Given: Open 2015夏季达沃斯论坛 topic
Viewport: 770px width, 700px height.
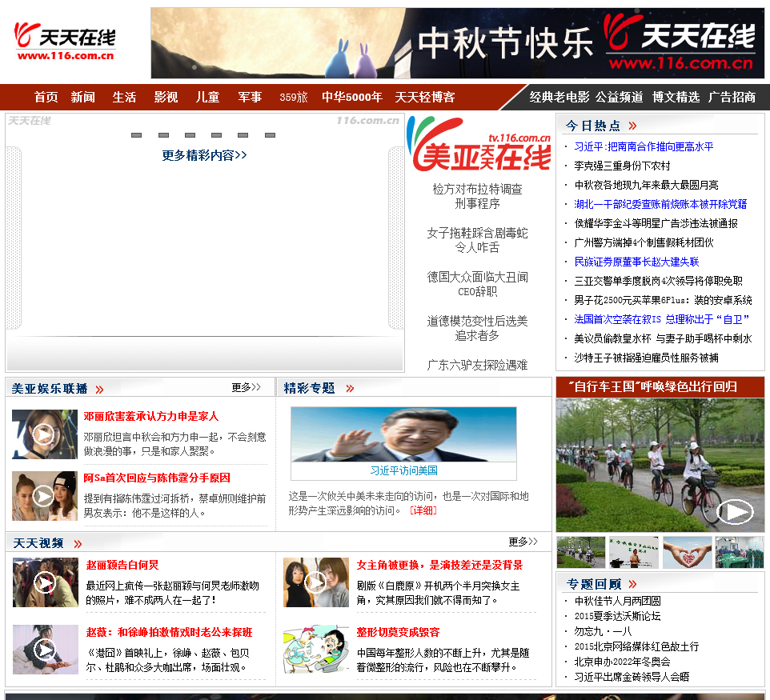Looking at the screenshot, I should click(617, 616).
